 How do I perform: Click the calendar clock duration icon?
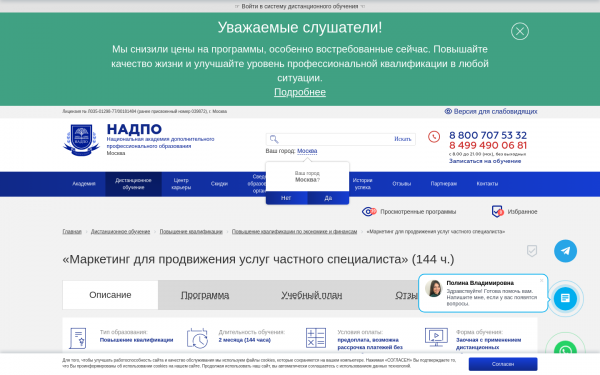[x=197, y=338]
